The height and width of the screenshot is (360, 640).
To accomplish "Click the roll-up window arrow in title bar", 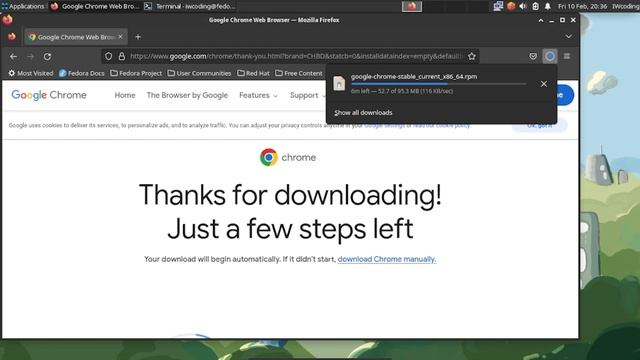I will pos(541,20).
